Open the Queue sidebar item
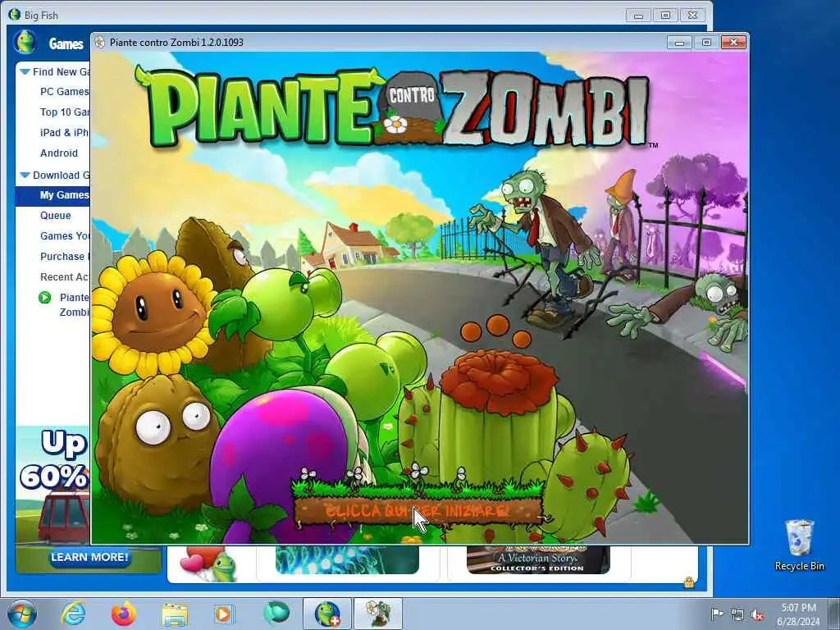The width and height of the screenshot is (840, 630). click(x=55, y=216)
